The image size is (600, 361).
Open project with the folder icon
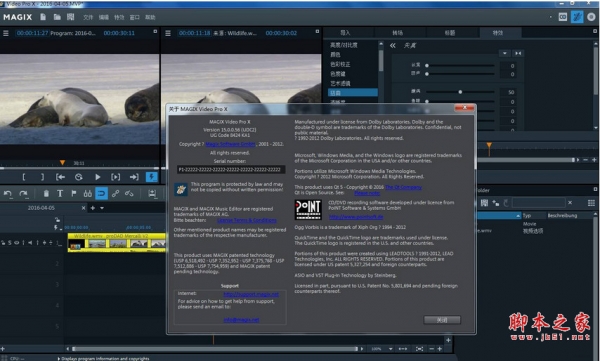pos(57,17)
